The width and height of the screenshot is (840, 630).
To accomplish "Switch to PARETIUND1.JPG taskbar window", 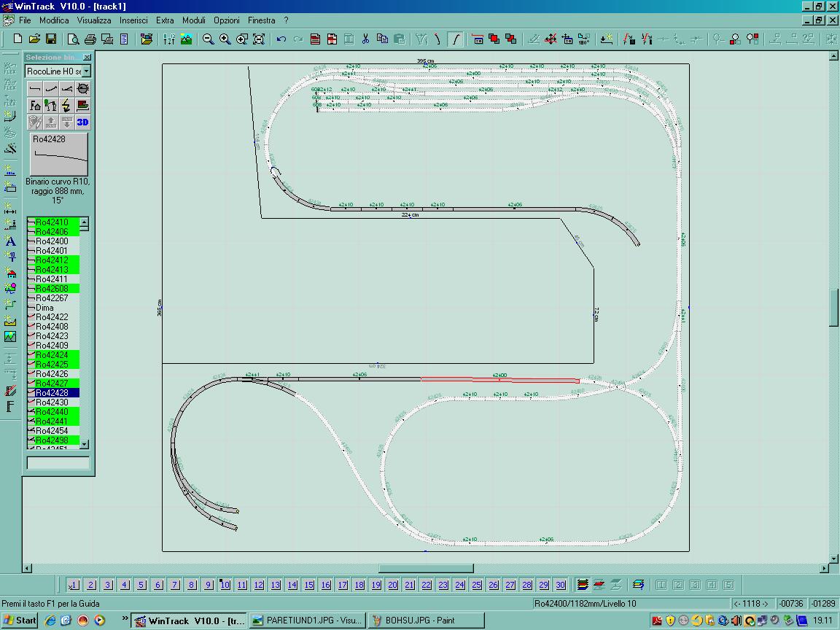I will (308, 621).
